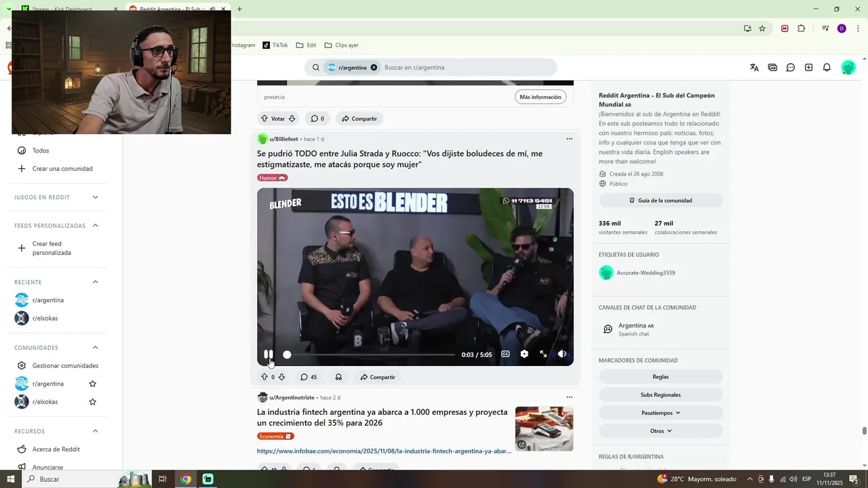Viewport: 868px width, 488px height.
Task: Remove r/argentina search filter
Action: pyautogui.click(x=374, y=68)
